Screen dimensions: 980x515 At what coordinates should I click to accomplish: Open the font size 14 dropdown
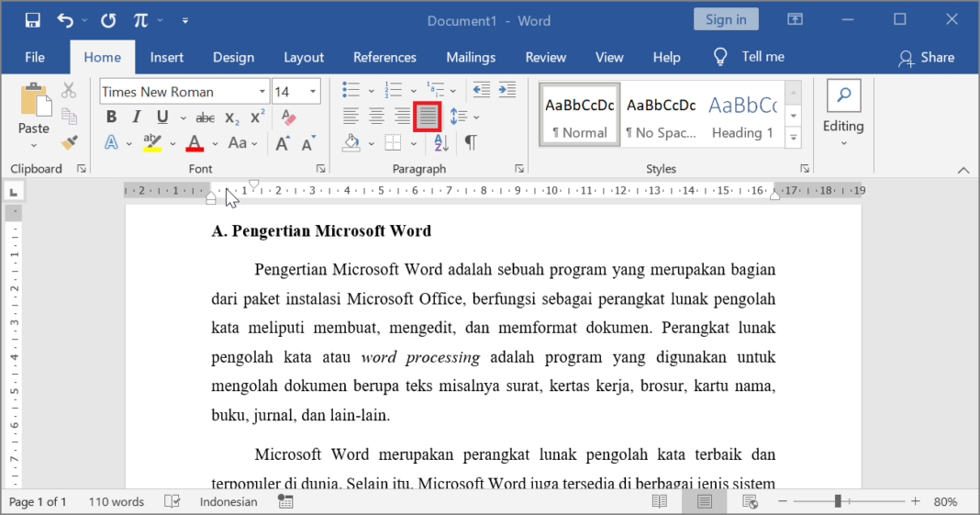(x=313, y=92)
